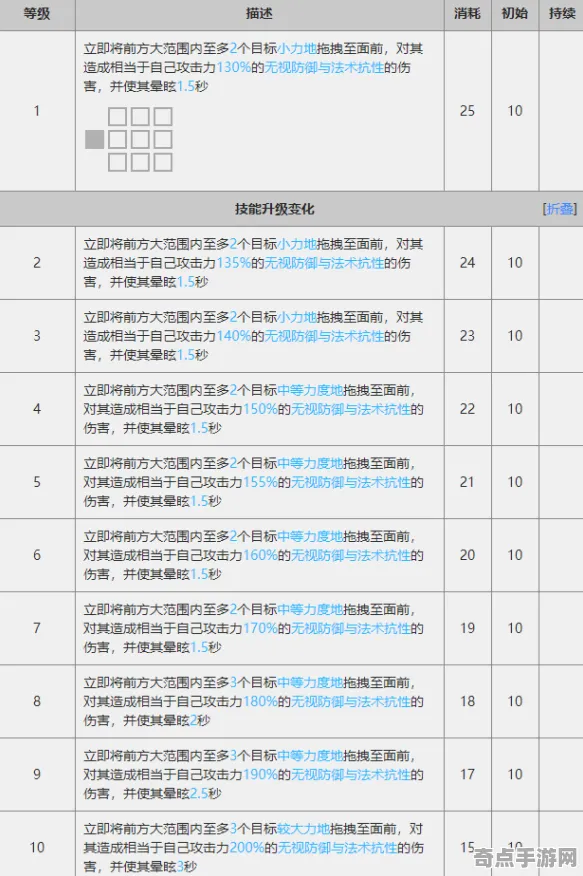583x876 pixels.
Task: Click initial value 10 in the cost 22 row
Action: point(514,409)
